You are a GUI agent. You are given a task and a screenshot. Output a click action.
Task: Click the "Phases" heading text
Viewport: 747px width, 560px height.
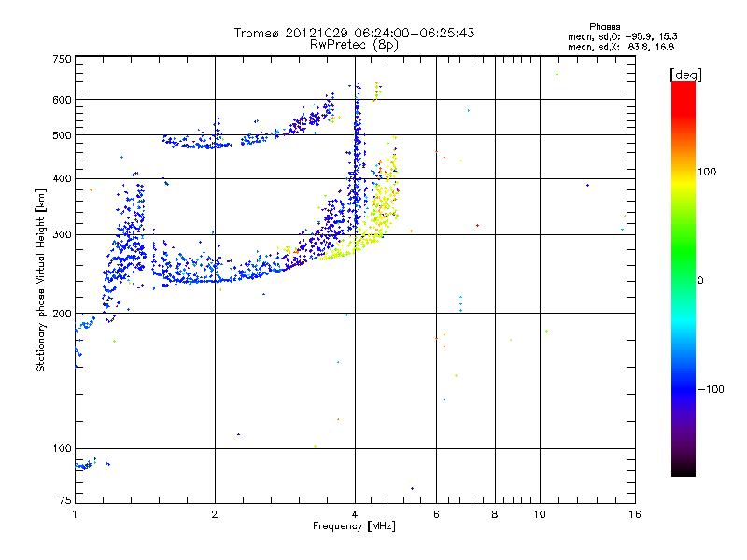pyautogui.click(x=604, y=27)
